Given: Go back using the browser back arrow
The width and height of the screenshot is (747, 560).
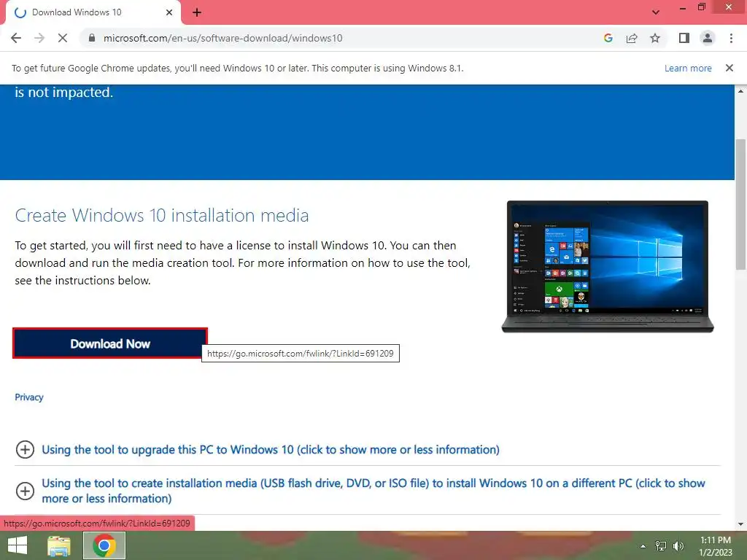Looking at the screenshot, I should pos(16,38).
